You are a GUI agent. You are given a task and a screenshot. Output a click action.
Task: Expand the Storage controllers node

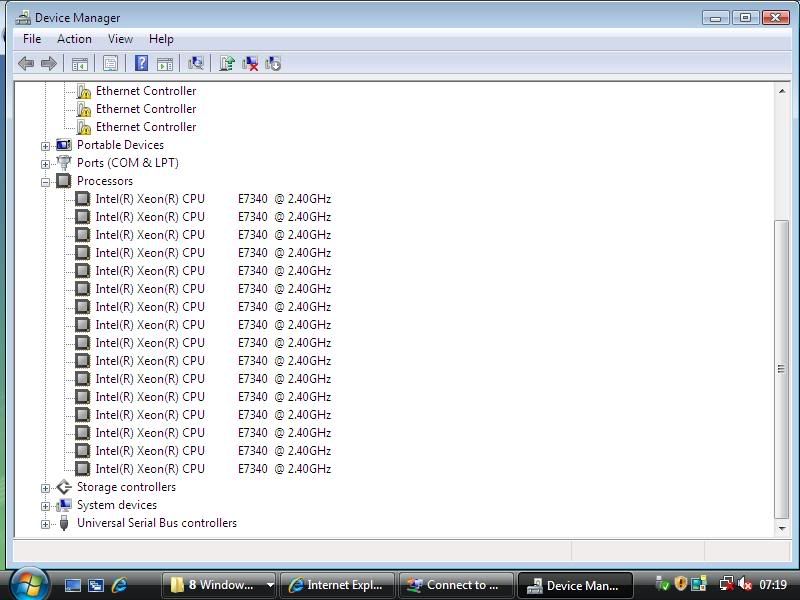pos(45,488)
